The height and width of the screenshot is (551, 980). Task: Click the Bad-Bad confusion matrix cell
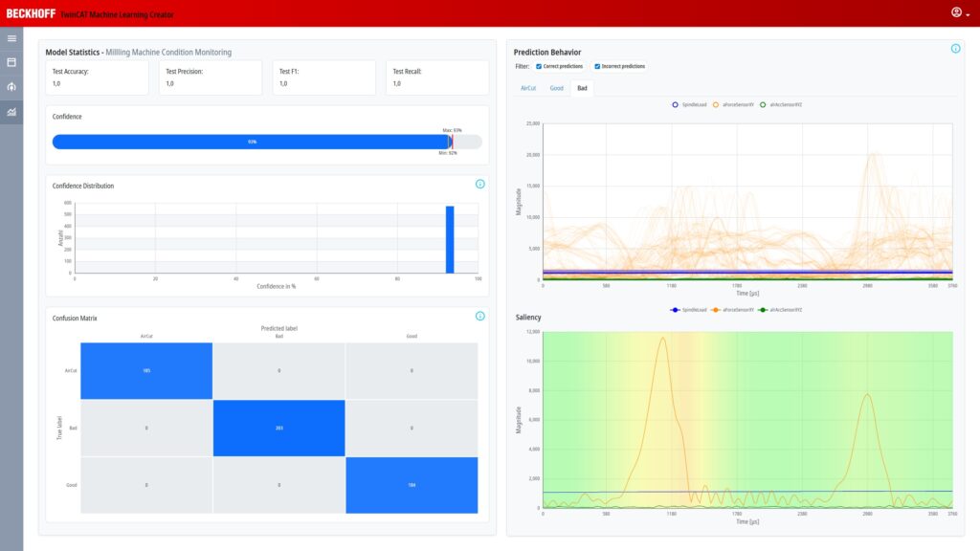coord(278,428)
